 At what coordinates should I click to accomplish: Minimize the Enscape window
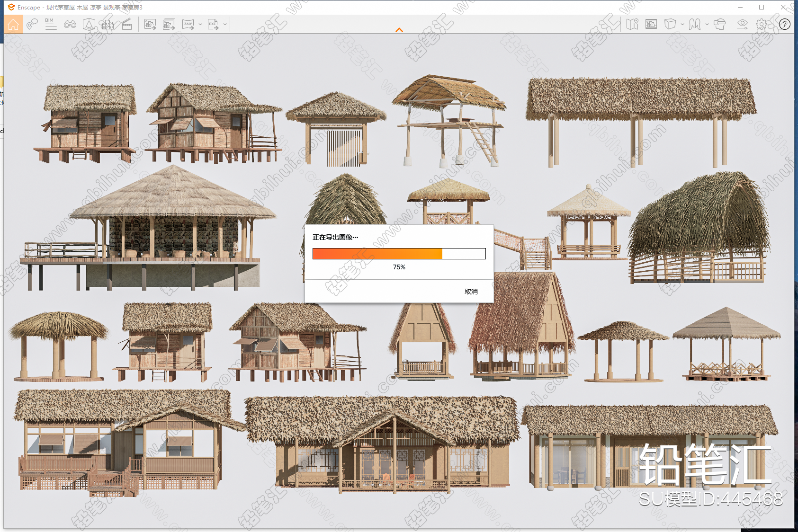[740, 7]
